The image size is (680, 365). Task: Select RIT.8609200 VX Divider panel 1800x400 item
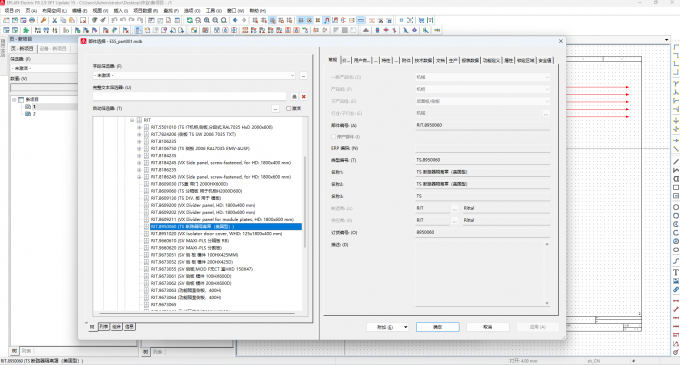pos(203,205)
